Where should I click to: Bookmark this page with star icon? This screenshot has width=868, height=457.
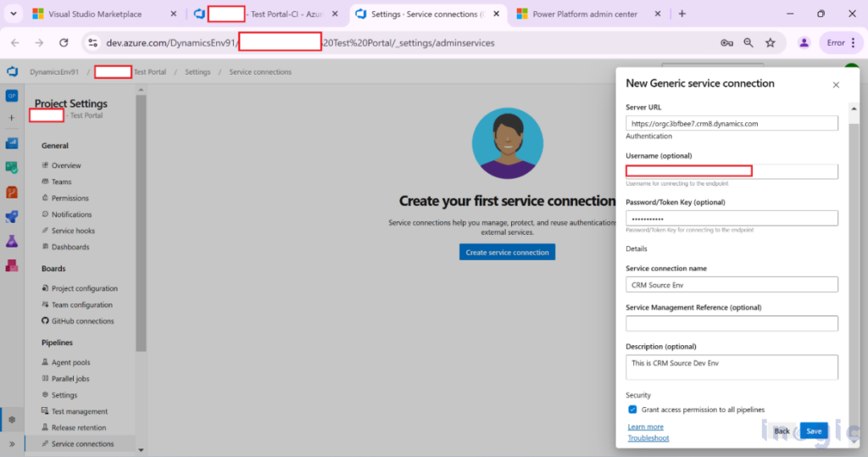(770, 42)
